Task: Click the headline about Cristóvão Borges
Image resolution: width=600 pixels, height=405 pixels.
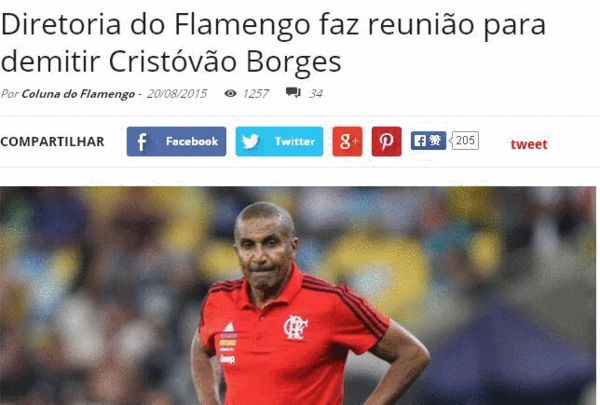Action: click(x=273, y=43)
